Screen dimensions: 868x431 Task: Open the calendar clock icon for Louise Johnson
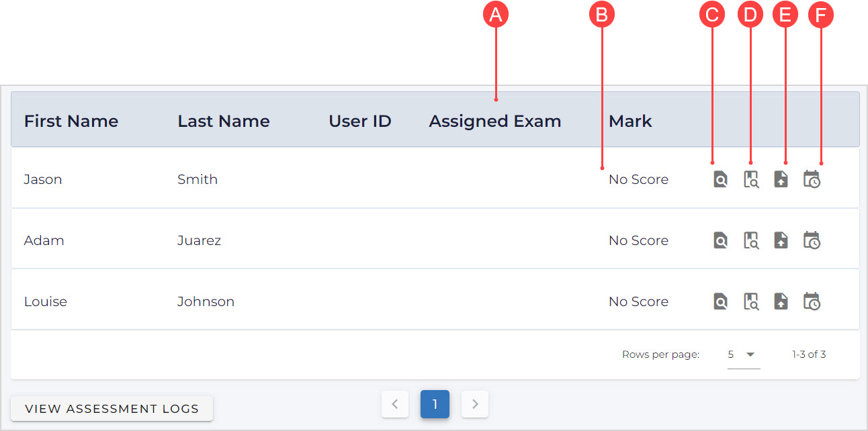(812, 301)
